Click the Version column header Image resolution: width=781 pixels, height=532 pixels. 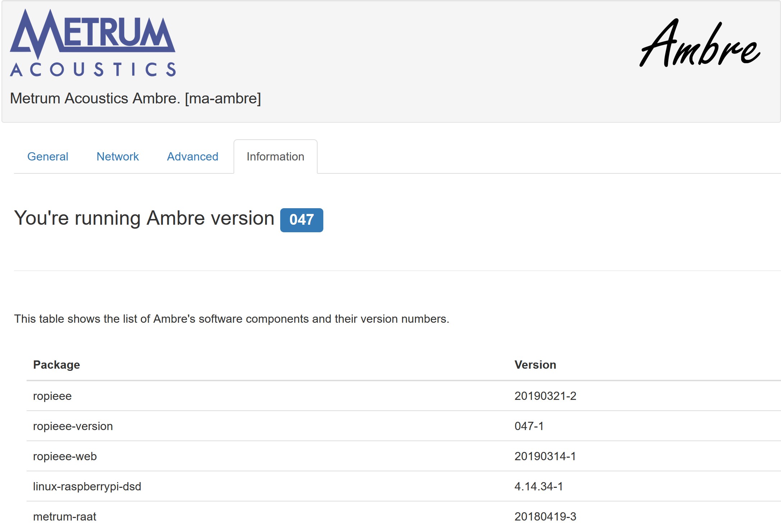pyautogui.click(x=535, y=365)
